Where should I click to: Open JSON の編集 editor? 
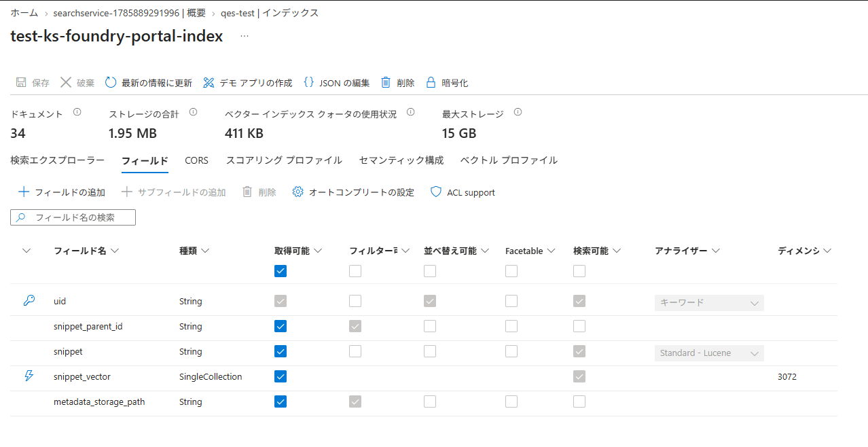point(336,82)
